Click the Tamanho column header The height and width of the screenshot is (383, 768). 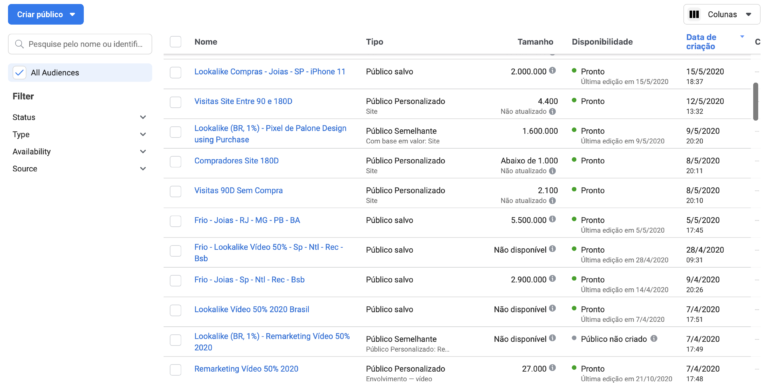point(535,42)
